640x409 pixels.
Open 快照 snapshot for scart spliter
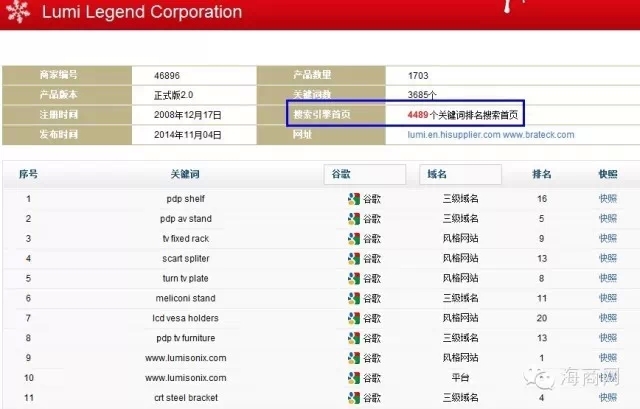click(x=608, y=258)
